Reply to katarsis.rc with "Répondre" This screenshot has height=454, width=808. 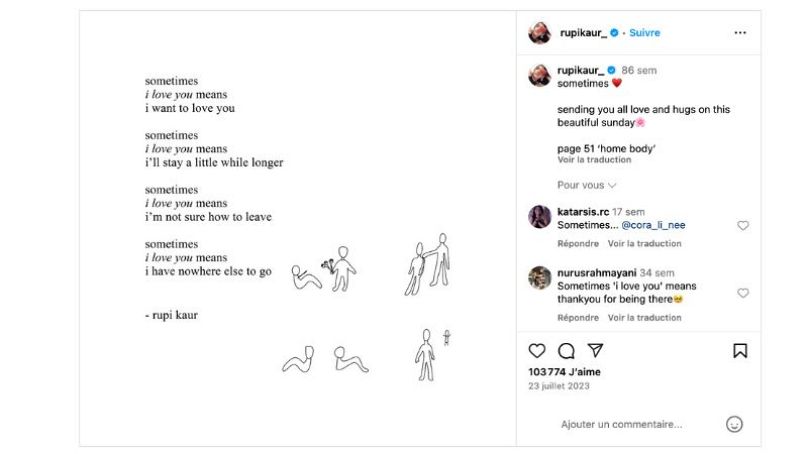578,243
